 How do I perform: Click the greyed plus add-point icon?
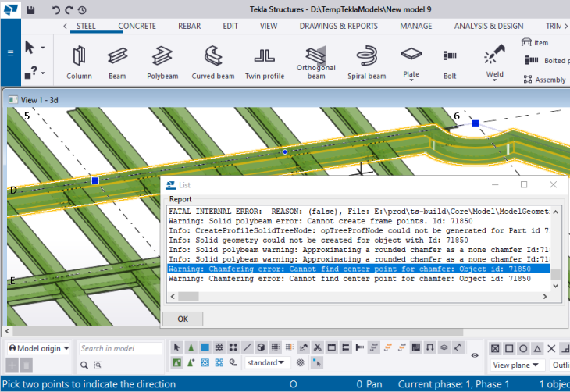pyautogui.click(x=12, y=365)
